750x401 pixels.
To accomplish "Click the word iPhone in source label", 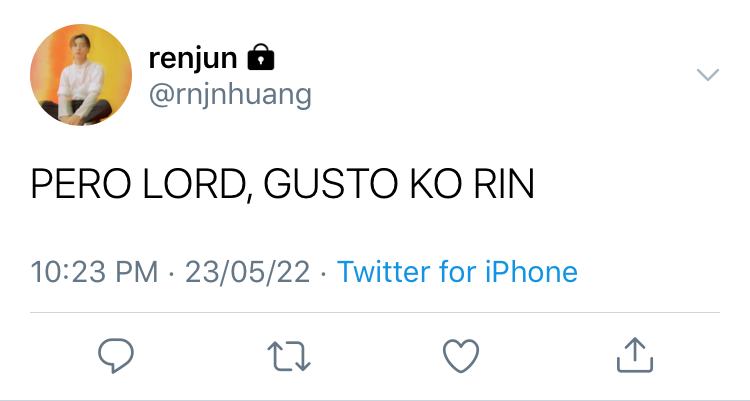I will click(x=531, y=272).
